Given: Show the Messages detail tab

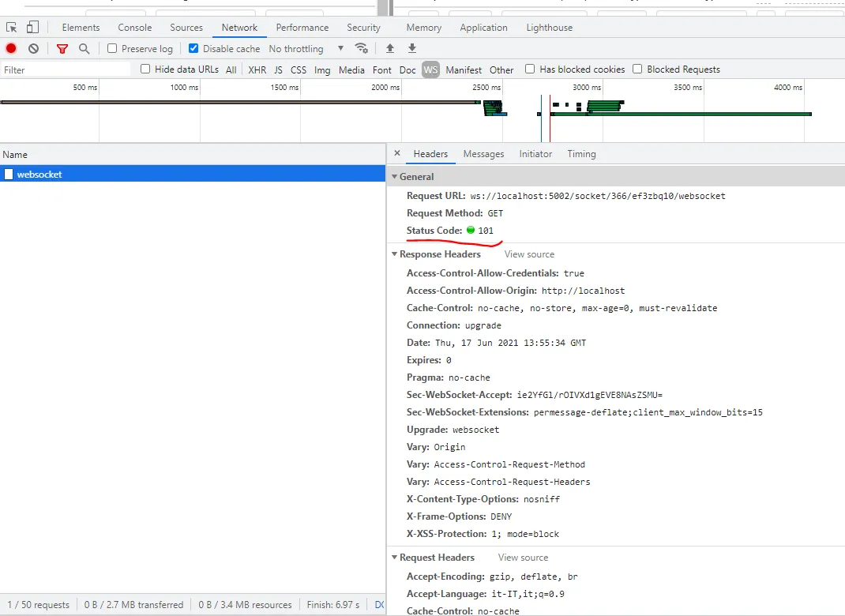Looking at the screenshot, I should [x=484, y=154].
